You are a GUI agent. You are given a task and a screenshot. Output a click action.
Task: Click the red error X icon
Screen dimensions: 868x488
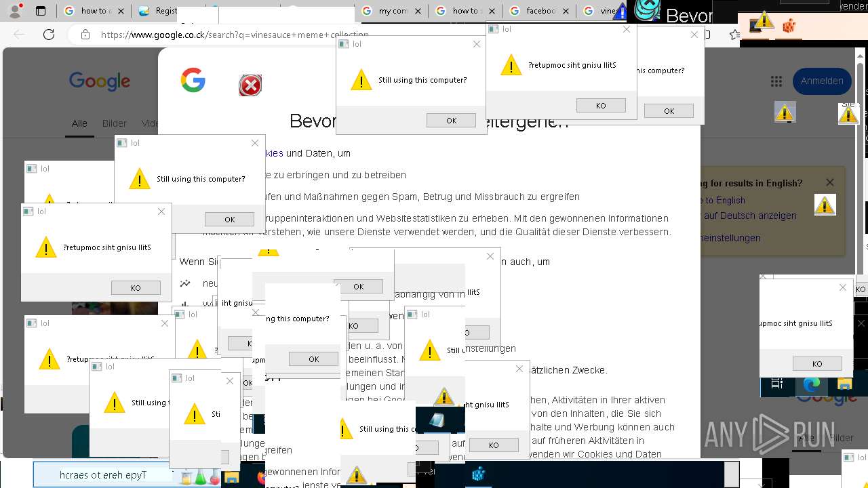pos(250,85)
